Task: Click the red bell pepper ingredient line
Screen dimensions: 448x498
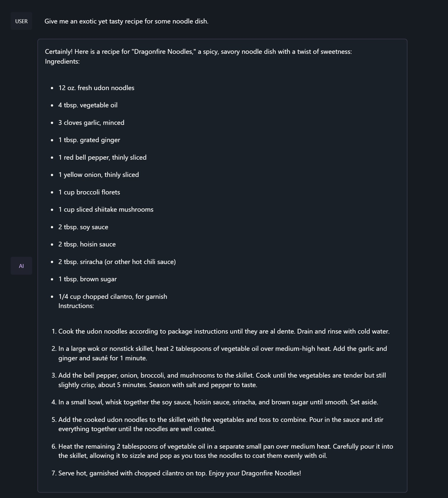Action: tap(102, 158)
